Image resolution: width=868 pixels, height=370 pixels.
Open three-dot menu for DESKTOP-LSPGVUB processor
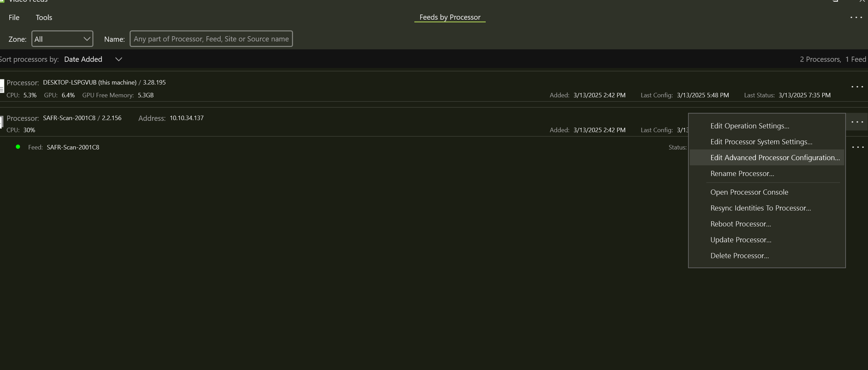(x=857, y=87)
